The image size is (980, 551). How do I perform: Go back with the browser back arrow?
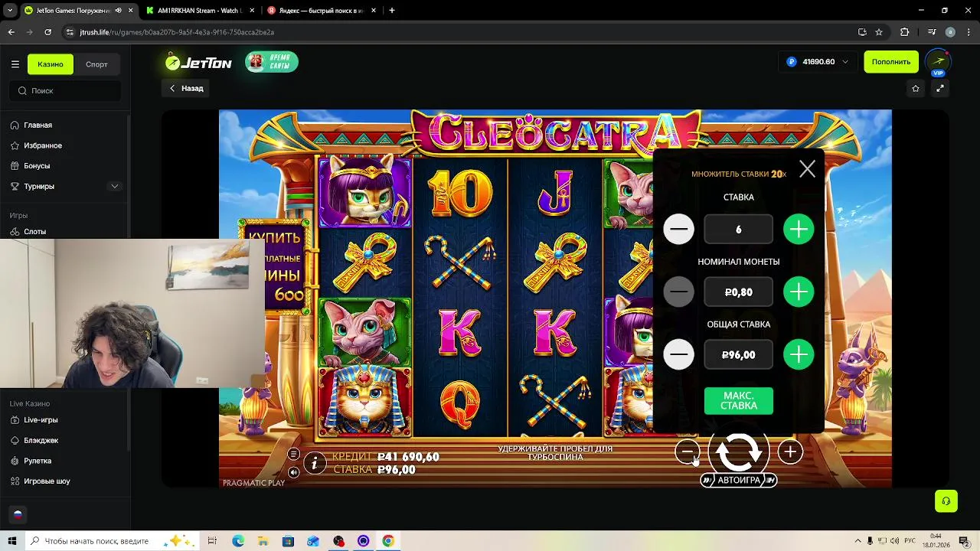tap(11, 32)
